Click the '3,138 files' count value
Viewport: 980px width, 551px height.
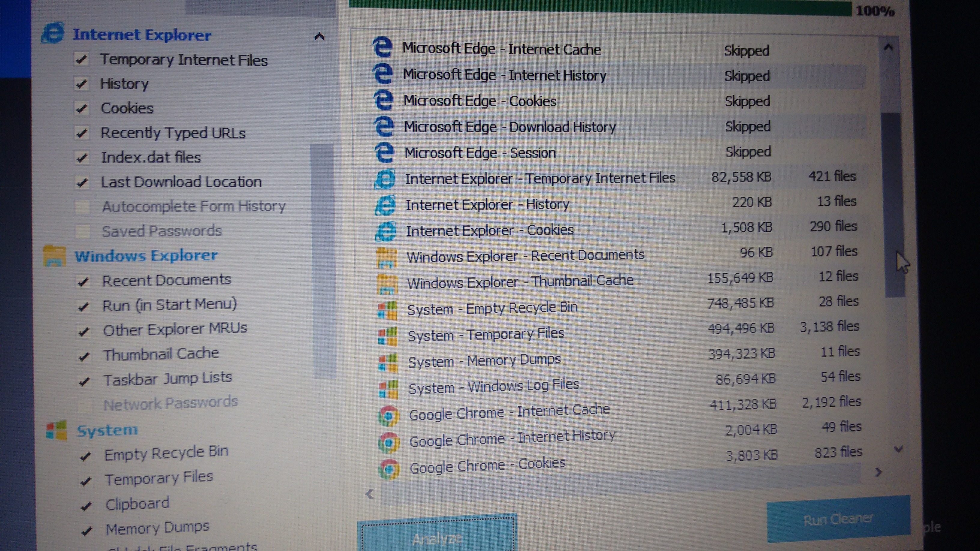(830, 327)
